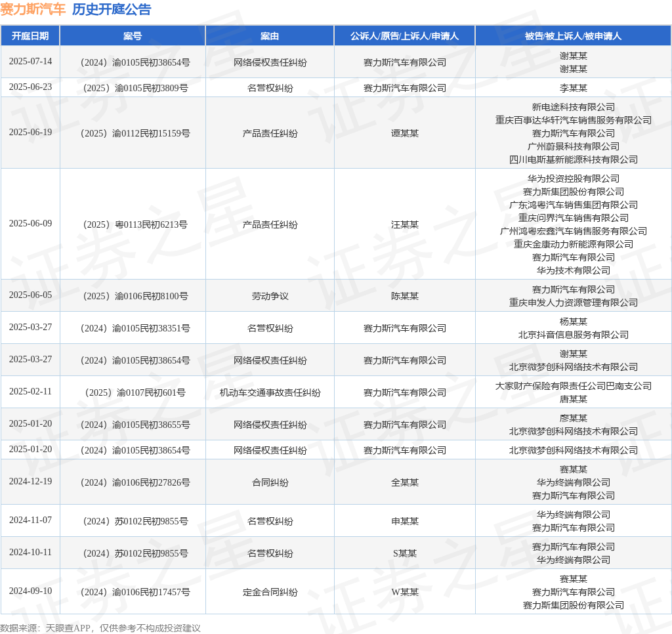672x634 pixels.
Task: Click case number (2024)渝0105民初38351号
Action: coord(135,328)
